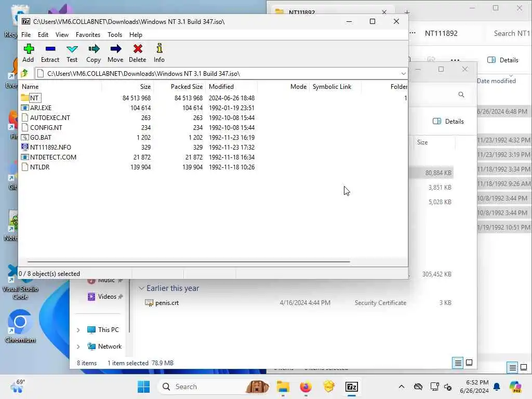This screenshot has width=532, height=399.
Task: Click the Symbolic Link column header
Action: click(x=335, y=87)
